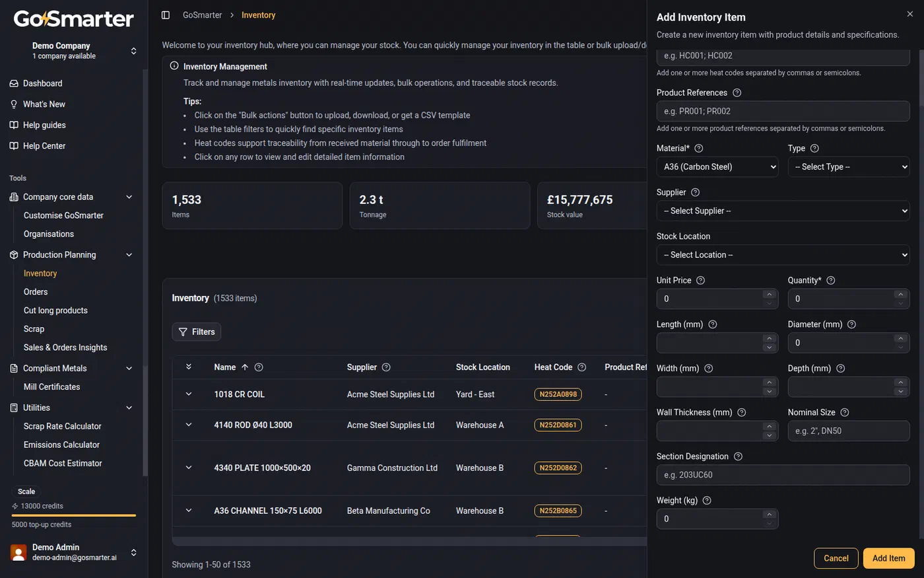Click the Quantity help icon
The width and height of the screenshot is (924, 578).
pyautogui.click(x=831, y=281)
